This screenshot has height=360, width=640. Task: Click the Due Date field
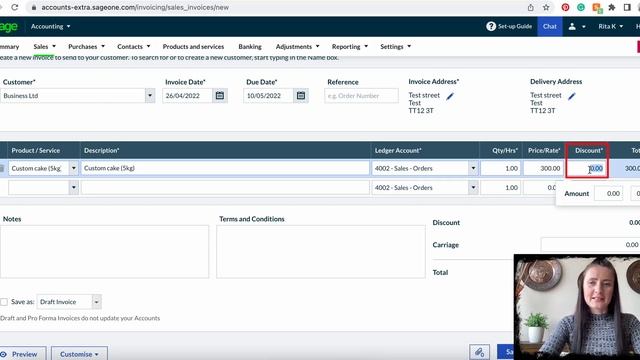click(269, 96)
